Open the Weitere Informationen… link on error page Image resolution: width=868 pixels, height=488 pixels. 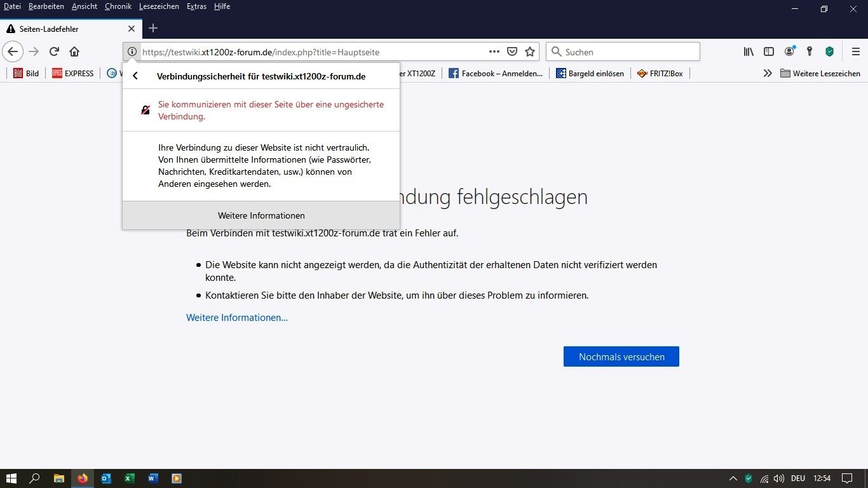pos(236,318)
